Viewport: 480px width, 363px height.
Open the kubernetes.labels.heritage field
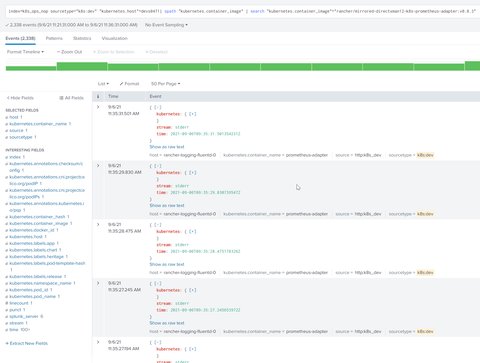pyautogui.click(x=36, y=257)
